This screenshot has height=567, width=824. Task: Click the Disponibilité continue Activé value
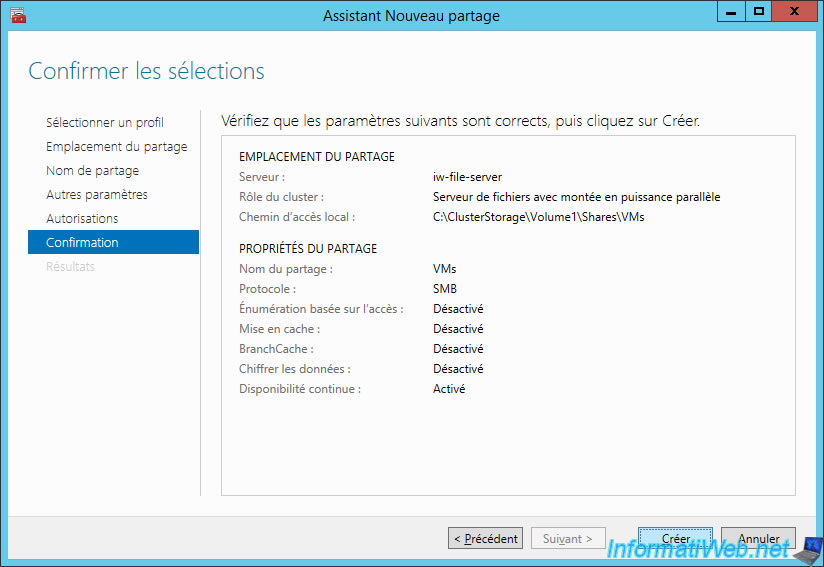coord(449,389)
